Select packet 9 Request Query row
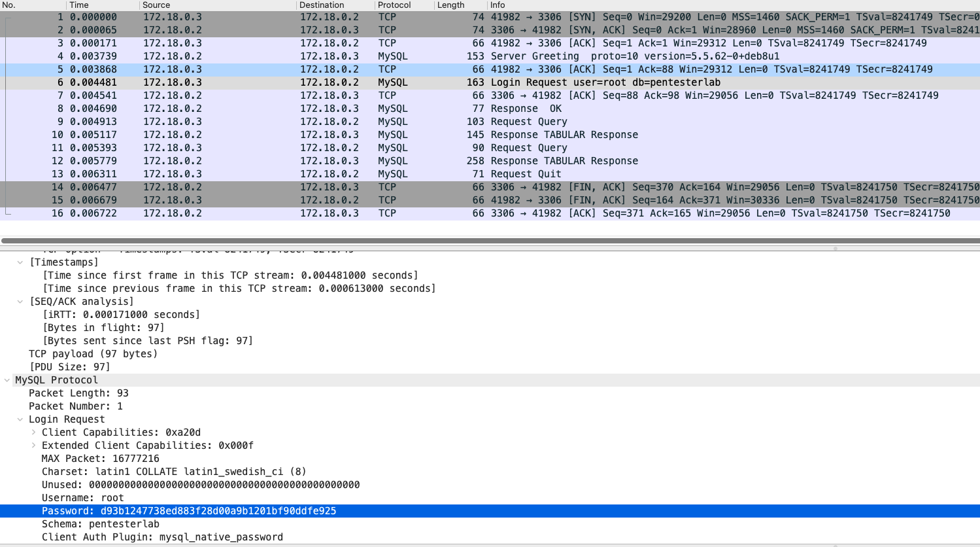This screenshot has width=980, height=547. pyautogui.click(x=490, y=122)
